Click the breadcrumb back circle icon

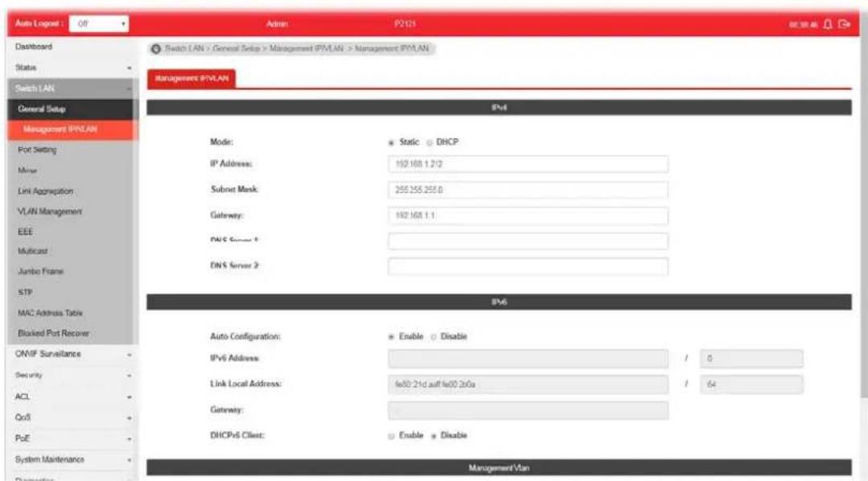[x=156, y=49]
